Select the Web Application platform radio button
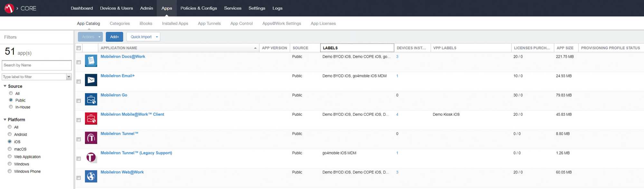Screen dimensions: 644x189 (10, 156)
